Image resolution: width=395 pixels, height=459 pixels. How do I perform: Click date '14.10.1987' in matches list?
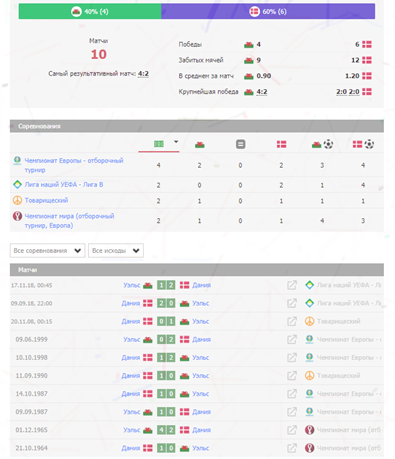click(x=31, y=394)
